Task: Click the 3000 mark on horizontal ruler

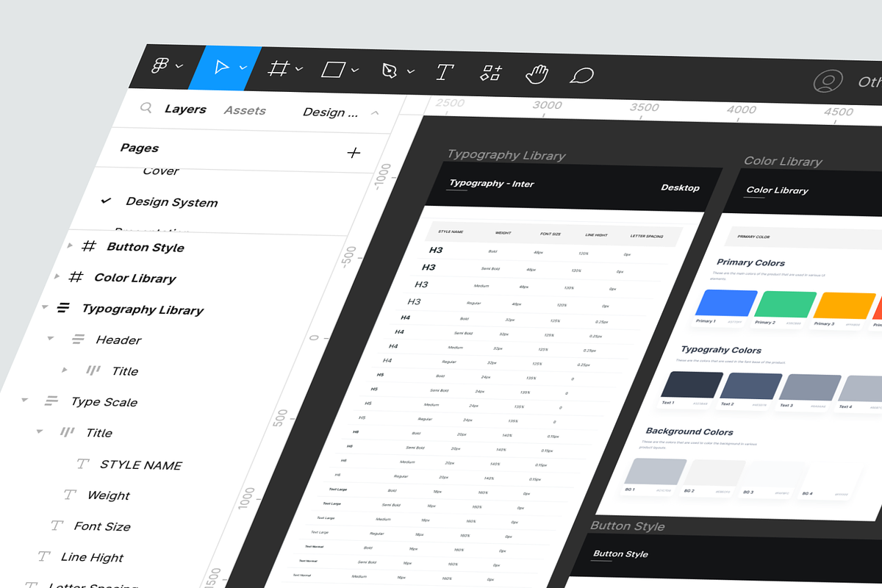Action: pos(547,105)
